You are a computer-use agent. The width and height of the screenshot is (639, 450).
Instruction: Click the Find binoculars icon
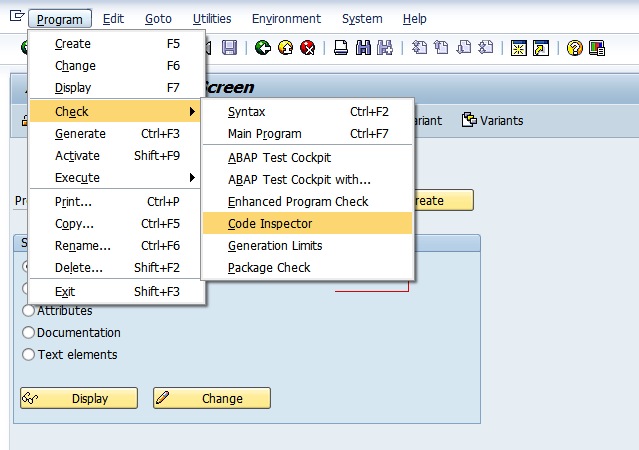(x=363, y=48)
